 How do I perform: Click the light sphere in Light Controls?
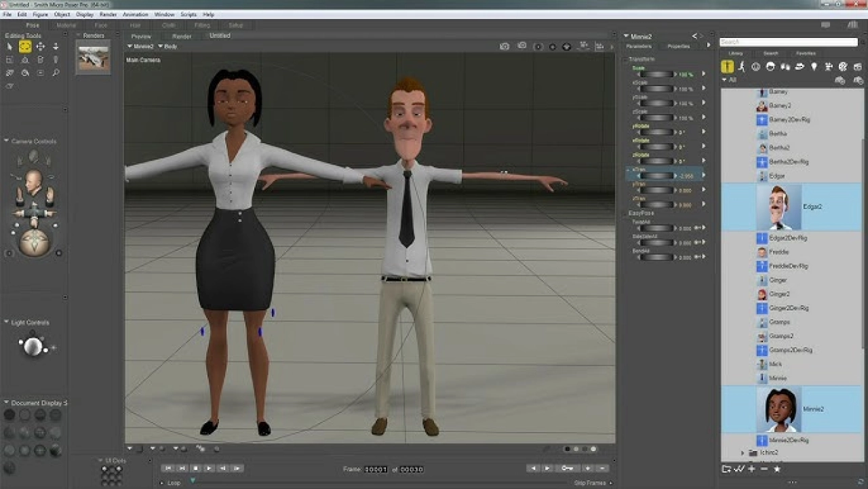(x=32, y=347)
